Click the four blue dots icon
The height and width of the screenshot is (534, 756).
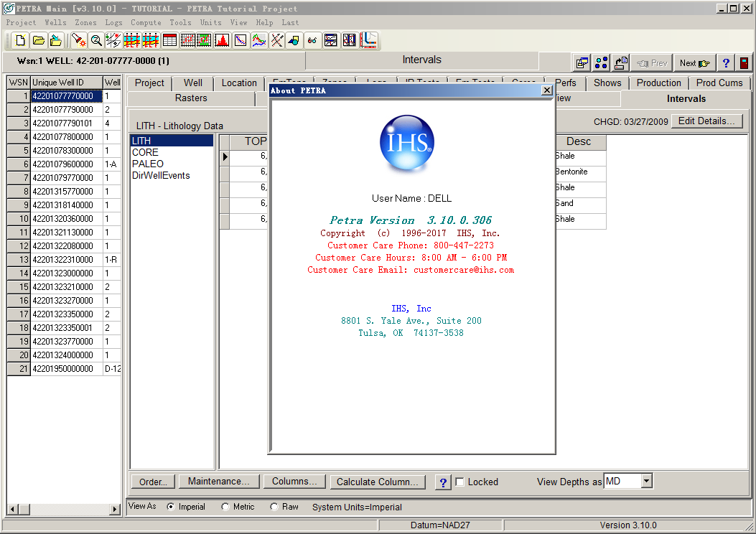601,62
